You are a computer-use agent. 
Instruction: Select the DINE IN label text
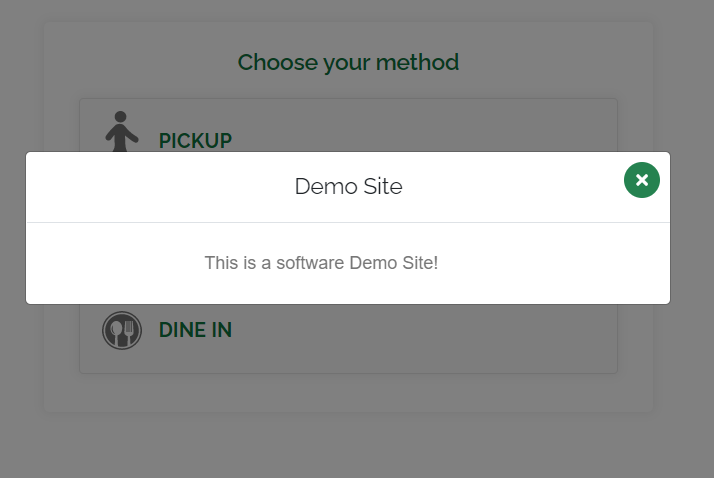195,330
